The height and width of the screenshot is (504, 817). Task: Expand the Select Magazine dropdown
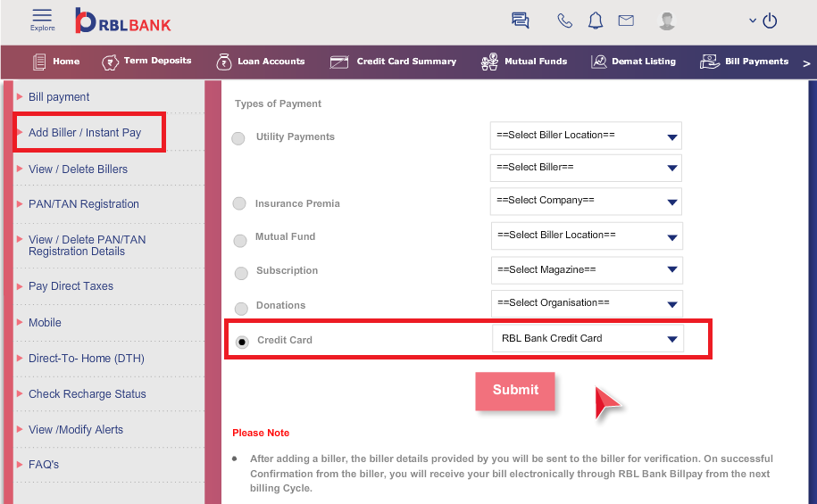[587, 270]
